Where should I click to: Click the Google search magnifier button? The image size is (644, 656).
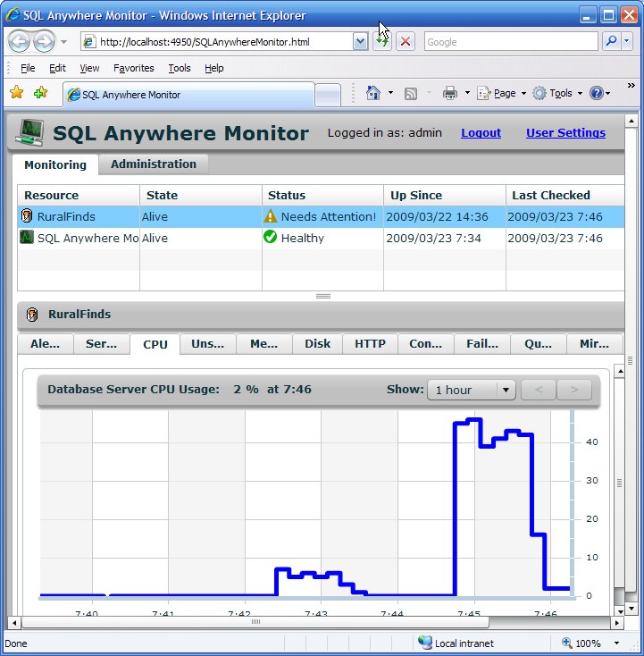[x=611, y=41]
